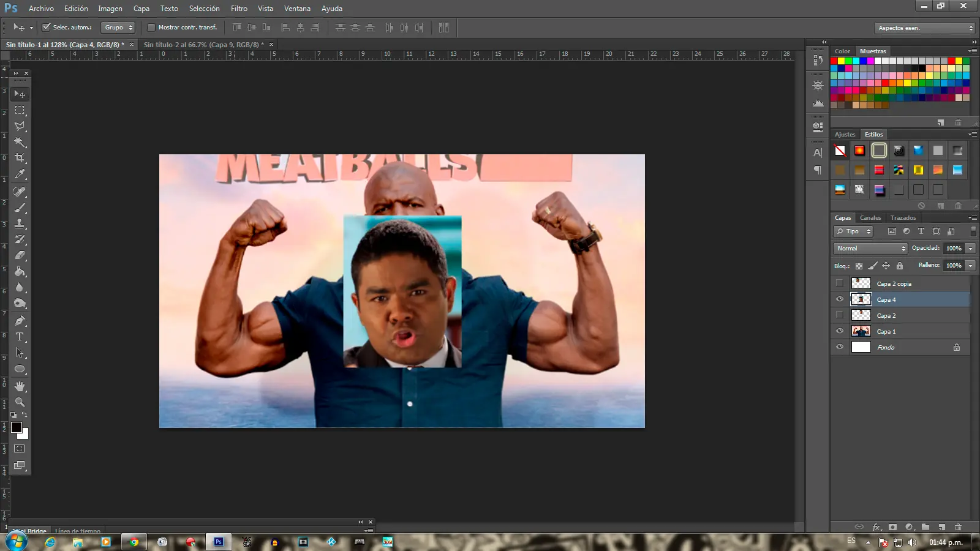
Task: Select the Paint Bucket tool
Action: 20,271
